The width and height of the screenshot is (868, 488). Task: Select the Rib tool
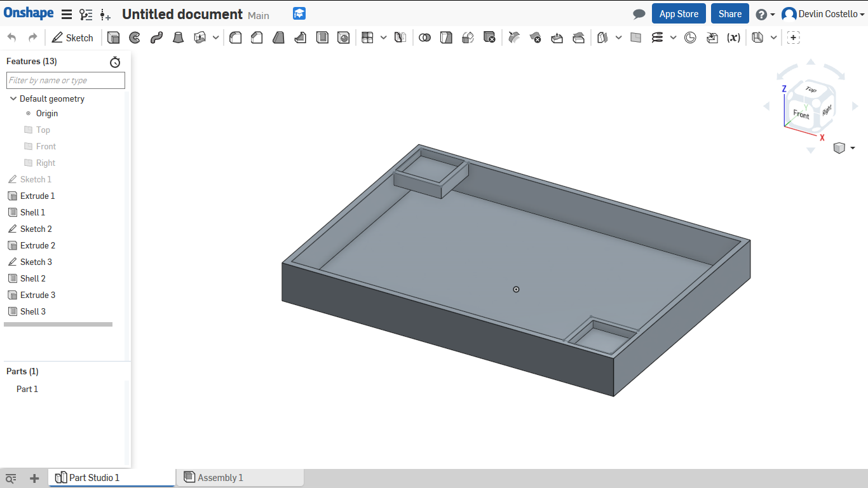(x=300, y=38)
